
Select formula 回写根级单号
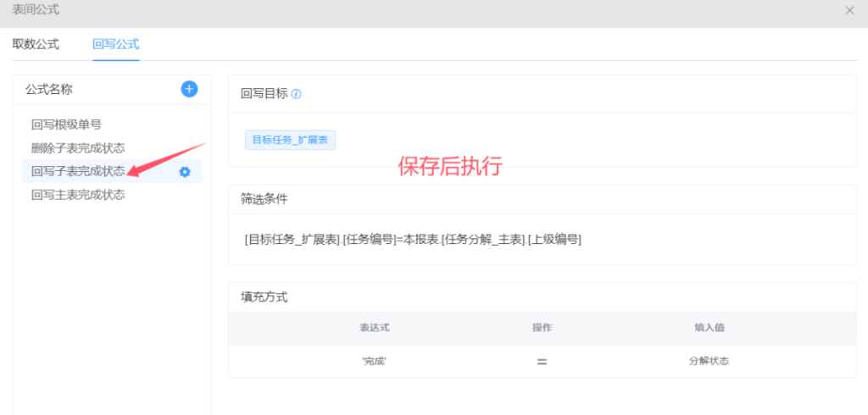(x=66, y=125)
